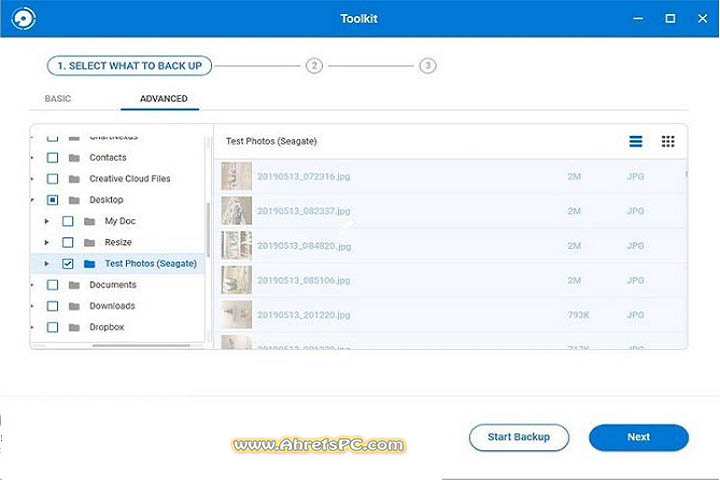Click the Contacts folder icon
Viewport: 720px width, 480px height.
pos(74,158)
